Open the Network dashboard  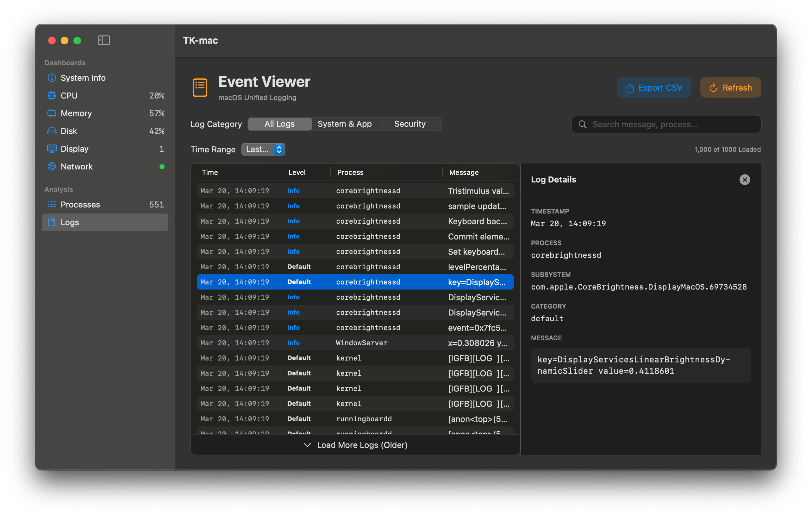(77, 166)
